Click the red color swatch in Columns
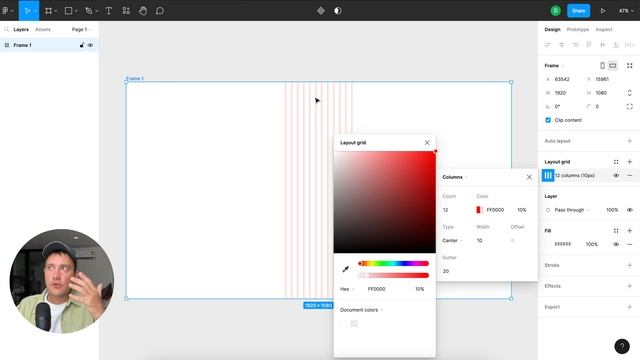This screenshot has height=360, width=640. point(479,210)
